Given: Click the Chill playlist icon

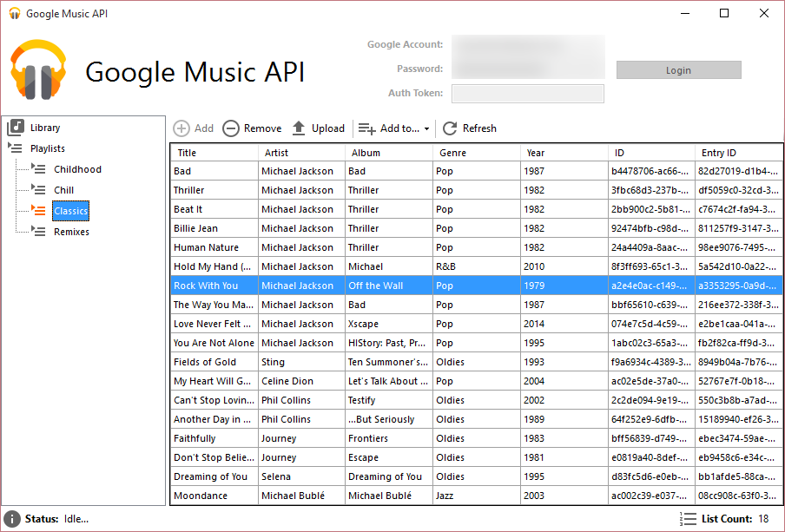Looking at the screenshot, I should tap(38, 190).
